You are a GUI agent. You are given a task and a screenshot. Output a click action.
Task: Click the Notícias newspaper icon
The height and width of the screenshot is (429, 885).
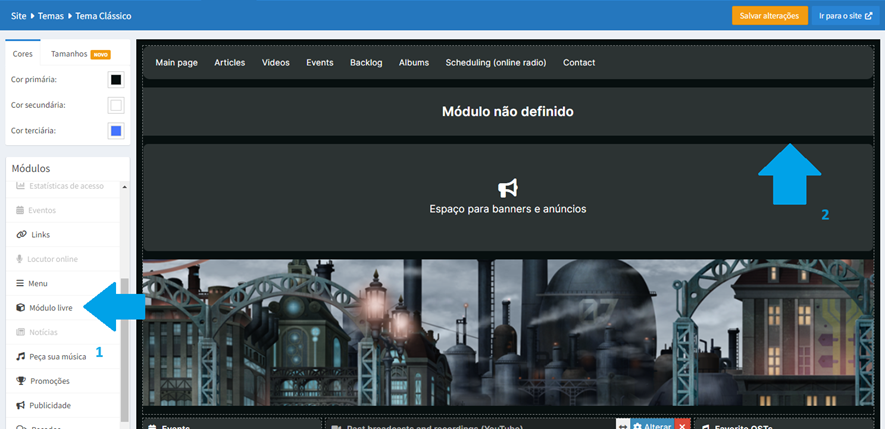(20, 332)
